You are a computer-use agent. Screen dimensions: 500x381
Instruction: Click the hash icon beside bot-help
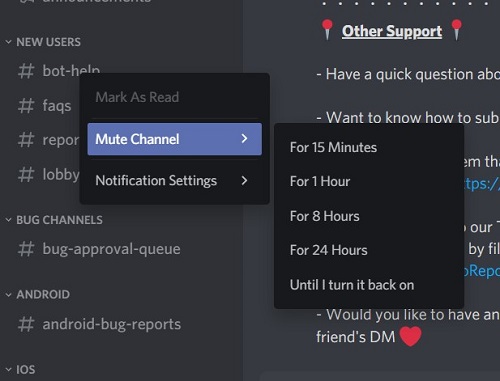click(x=26, y=71)
